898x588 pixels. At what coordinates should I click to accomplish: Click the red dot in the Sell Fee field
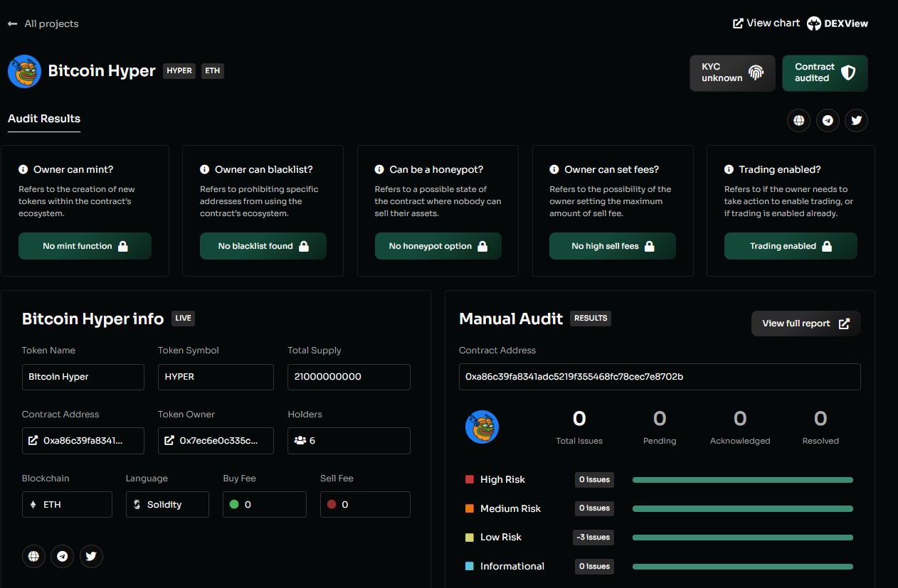coord(332,505)
